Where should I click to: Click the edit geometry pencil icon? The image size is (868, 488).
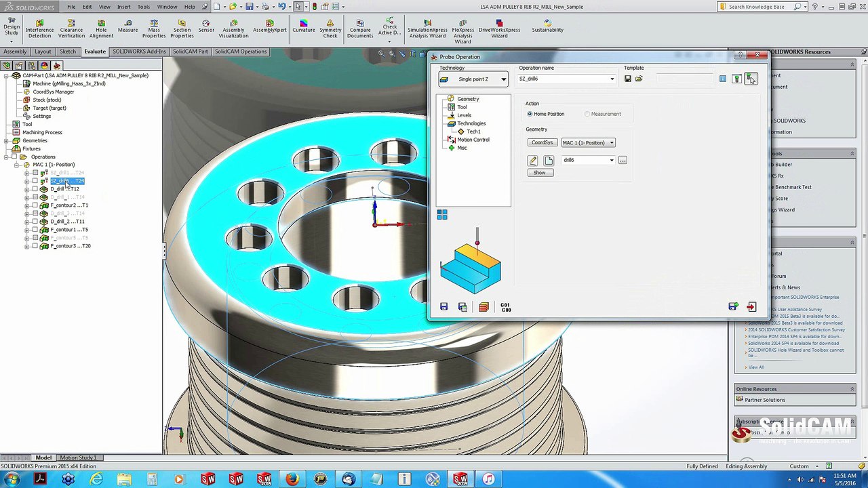click(533, 161)
